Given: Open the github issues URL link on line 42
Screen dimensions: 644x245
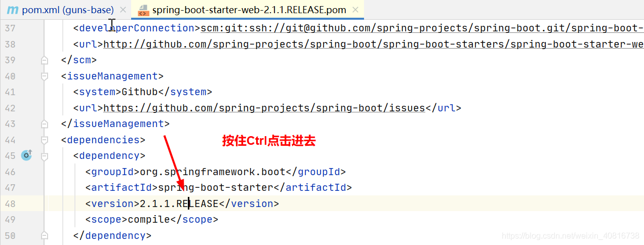Looking at the screenshot, I should tap(264, 108).
